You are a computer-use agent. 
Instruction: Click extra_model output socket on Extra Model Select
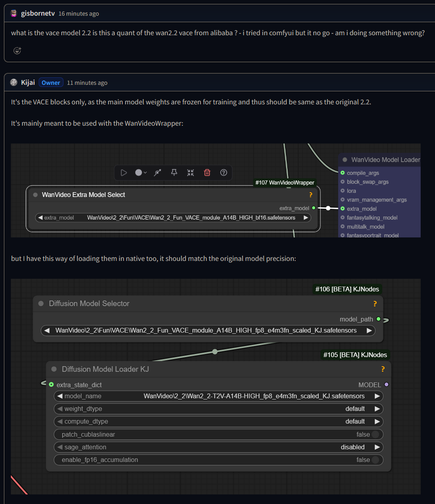(314, 208)
